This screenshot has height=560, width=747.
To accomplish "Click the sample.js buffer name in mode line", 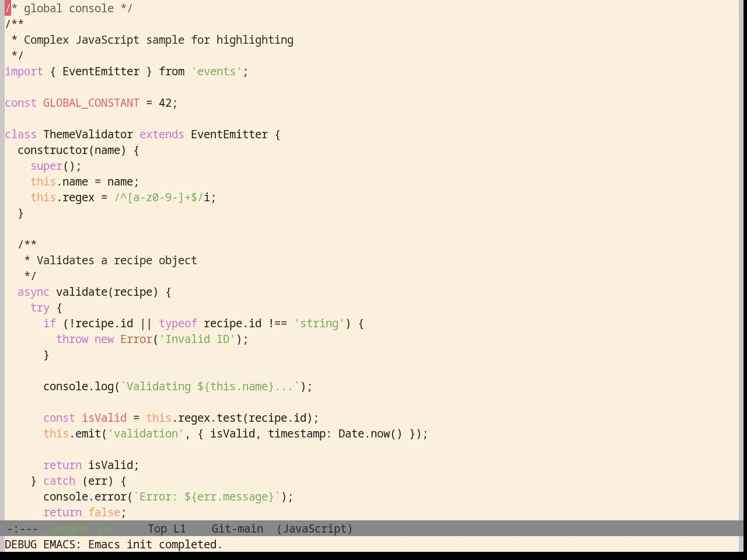I will tap(81, 529).
